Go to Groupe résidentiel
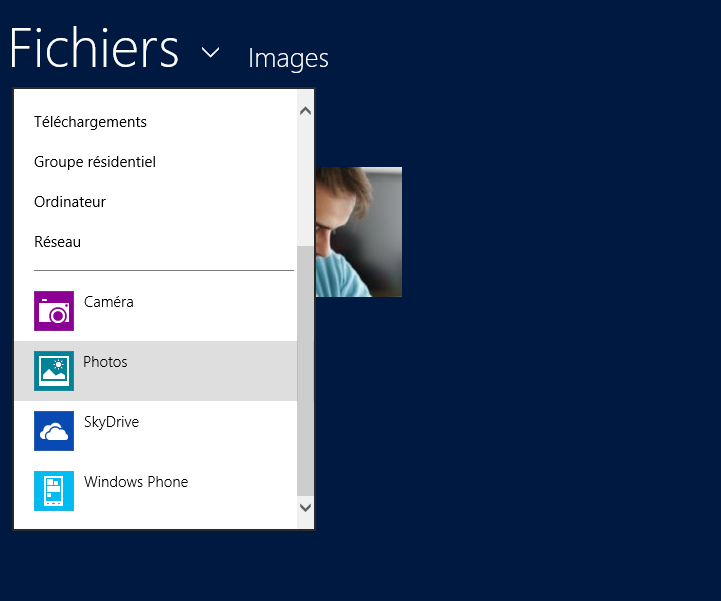Image resolution: width=721 pixels, height=601 pixels. 95,162
